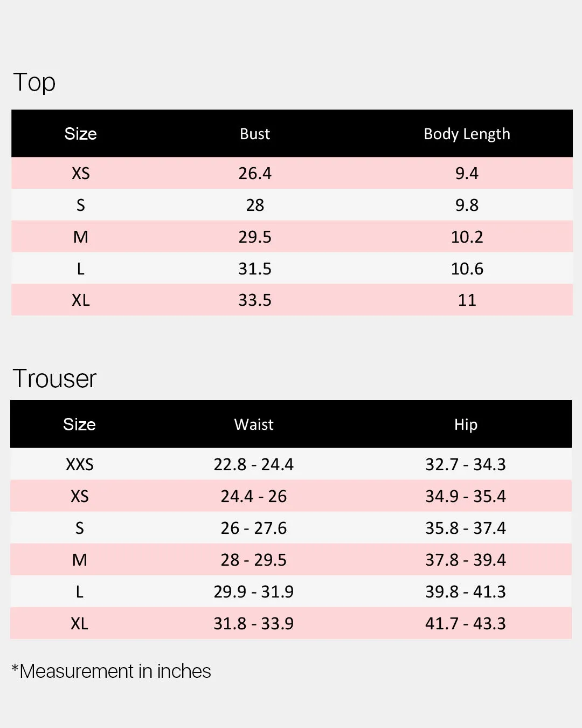
Task: Select waist range 31.8 - 33.9
Action: [254, 623]
